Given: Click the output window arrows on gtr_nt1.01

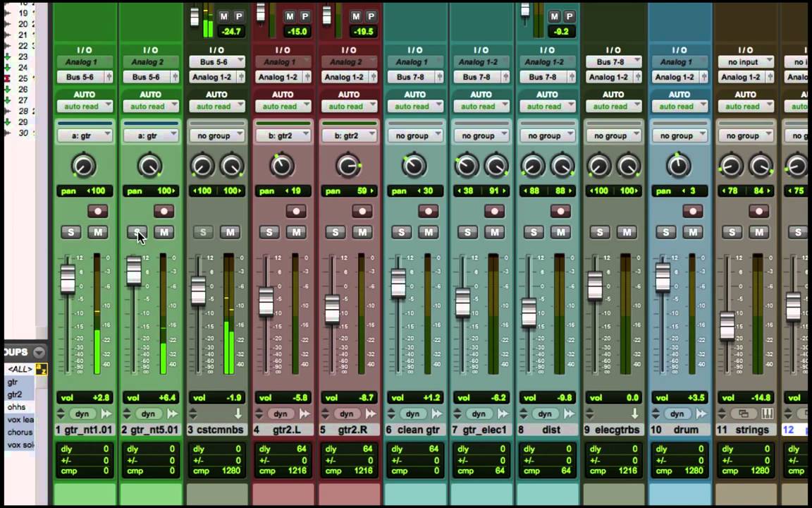Looking at the screenshot, I should coord(106,413).
